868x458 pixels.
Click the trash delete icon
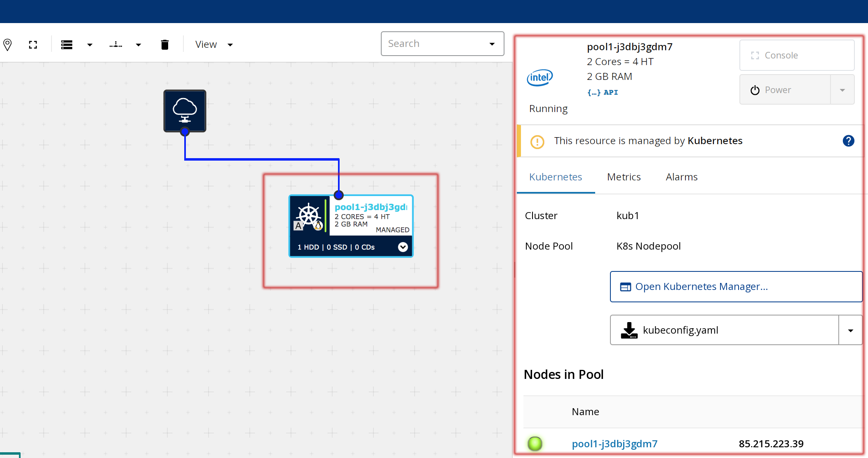(x=165, y=44)
